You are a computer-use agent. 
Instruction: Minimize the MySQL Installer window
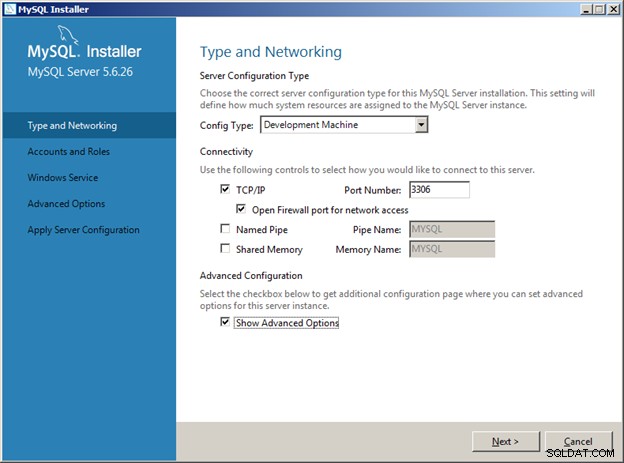click(586, 9)
